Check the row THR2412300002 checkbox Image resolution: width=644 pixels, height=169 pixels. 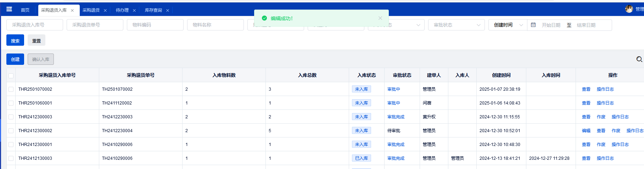[x=11, y=131]
